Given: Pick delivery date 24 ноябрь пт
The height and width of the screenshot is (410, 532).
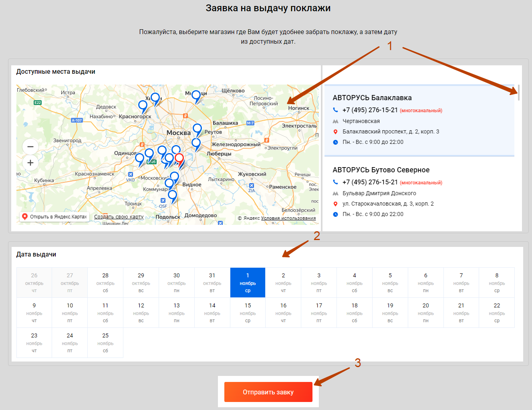Looking at the screenshot, I should [70, 343].
